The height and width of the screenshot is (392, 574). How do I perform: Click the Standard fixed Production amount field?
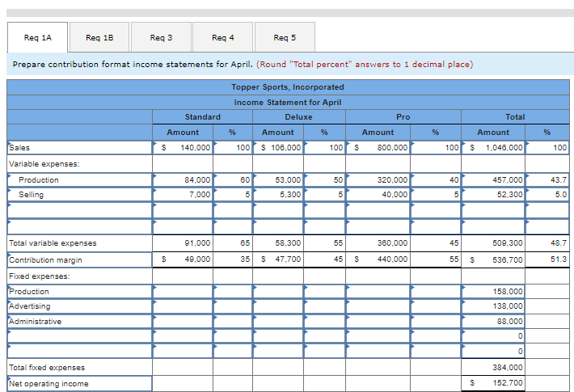(x=183, y=291)
